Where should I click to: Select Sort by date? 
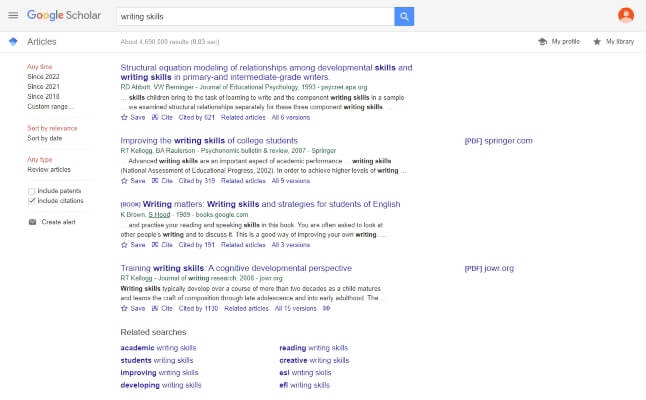44,138
